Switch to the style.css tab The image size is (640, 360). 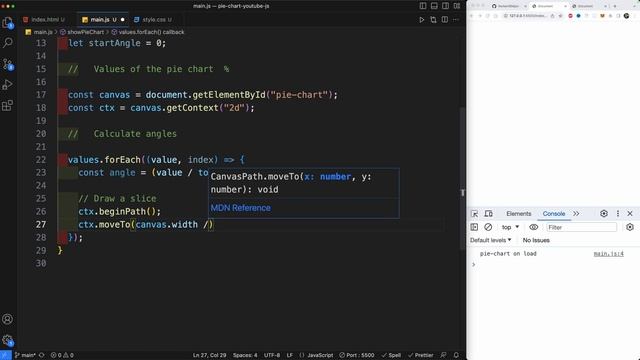click(153, 20)
